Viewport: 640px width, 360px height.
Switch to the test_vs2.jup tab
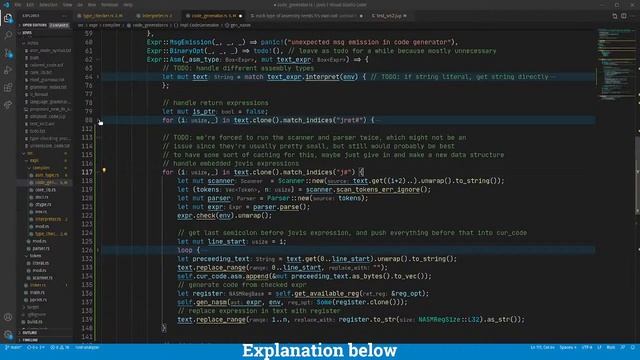coord(389,16)
